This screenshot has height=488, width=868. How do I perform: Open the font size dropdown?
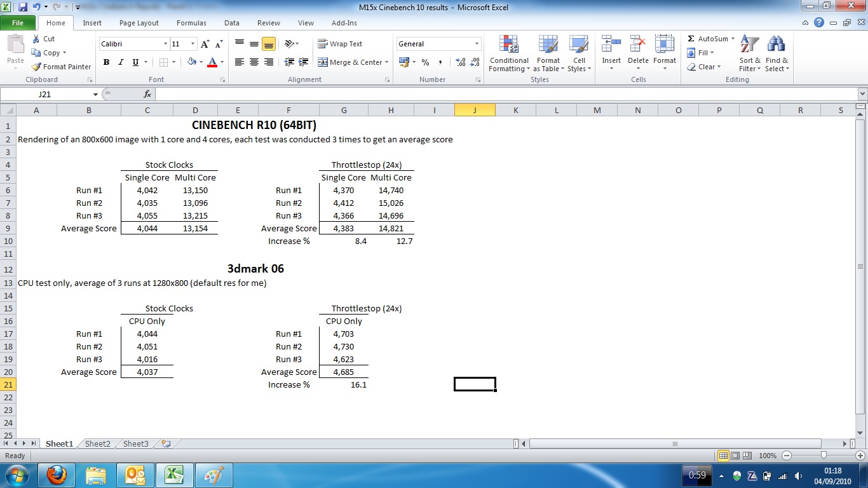192,44
